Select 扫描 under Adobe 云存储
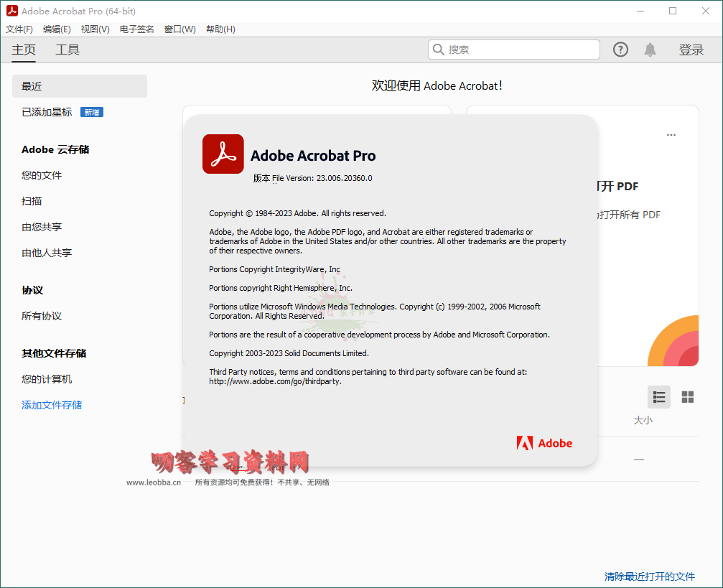Screen dimensions: 723x588 [x=32, y=201]
